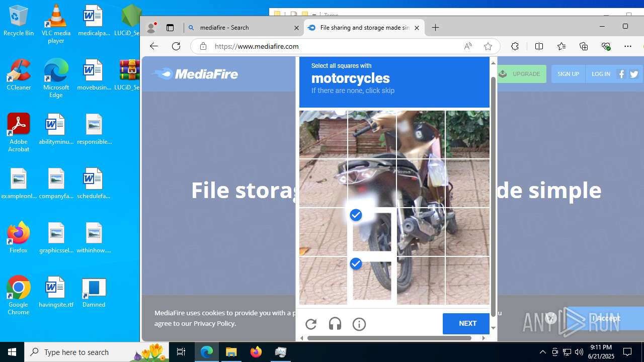Open Task View on taskbar
This screenshot has width=644, height=362.
click(x=181, y=352)
